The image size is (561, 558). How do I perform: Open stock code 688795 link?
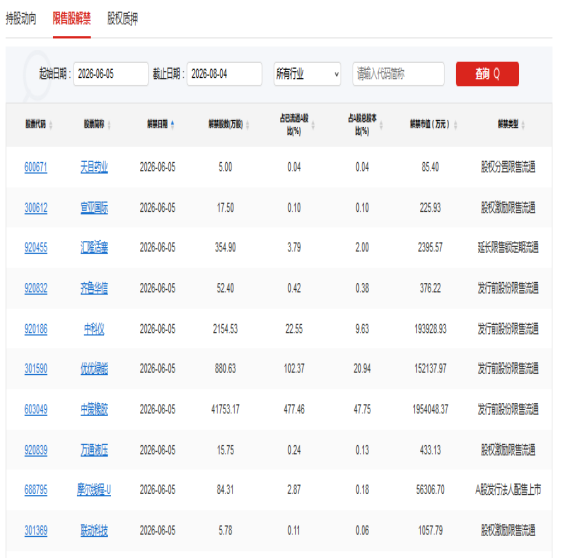(36, 490)
